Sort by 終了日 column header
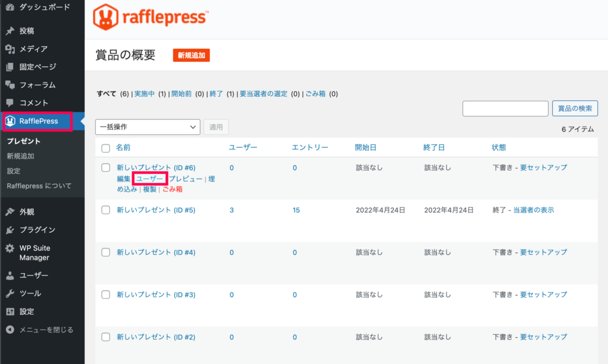The width and height of the screenshot is (608, 364). (434, 148)
